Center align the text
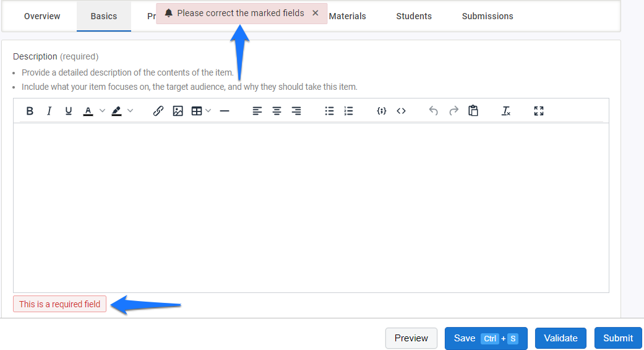Viewport: 644px width, 350px height. [277, 111]
